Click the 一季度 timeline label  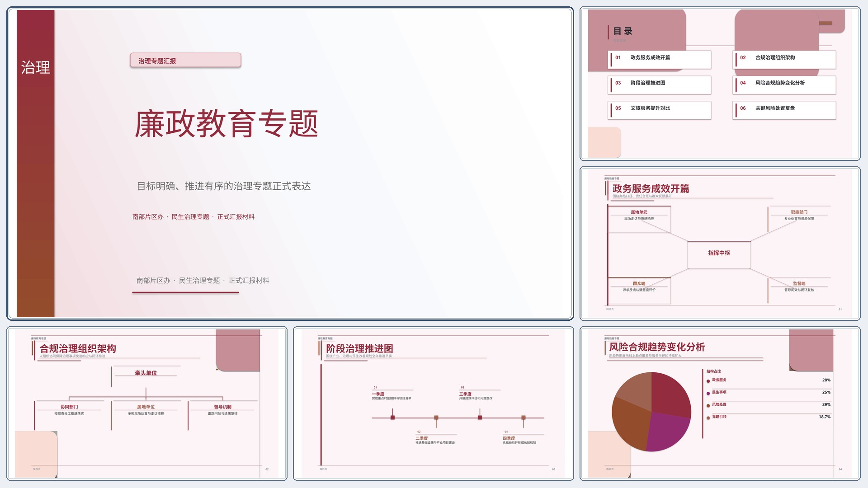(x=378, y=394)
